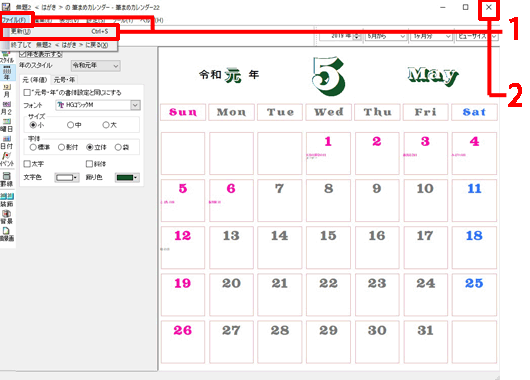Select the 中 size radio button

pyautogui.click(x=70, y=125)
